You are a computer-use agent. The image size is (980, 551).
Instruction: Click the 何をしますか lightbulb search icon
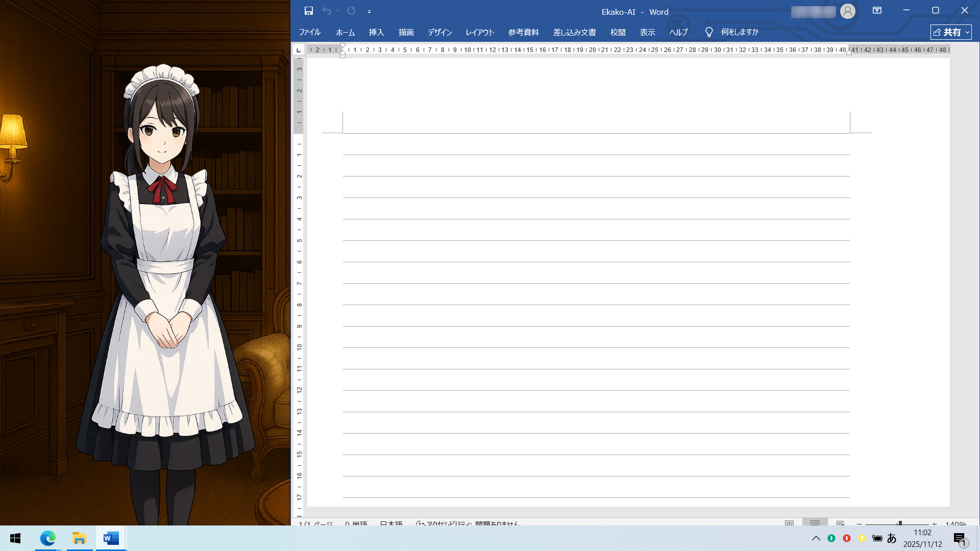[709, 32]
